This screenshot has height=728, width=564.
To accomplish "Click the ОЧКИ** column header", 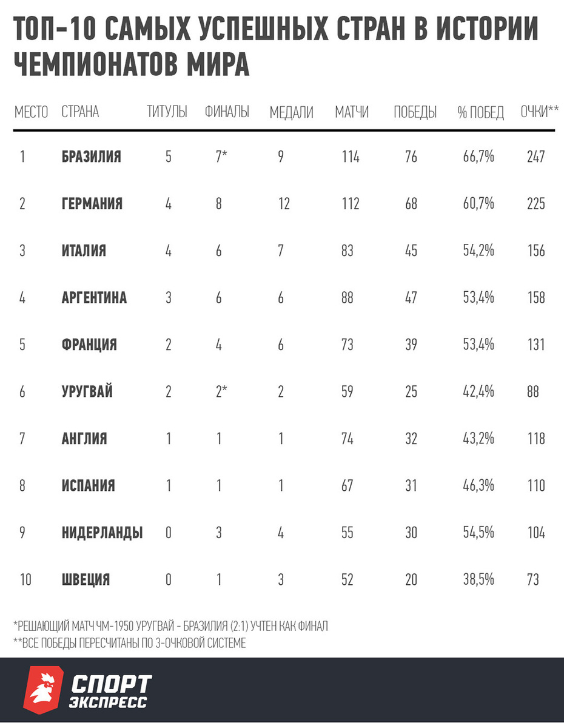I will 540,112.
